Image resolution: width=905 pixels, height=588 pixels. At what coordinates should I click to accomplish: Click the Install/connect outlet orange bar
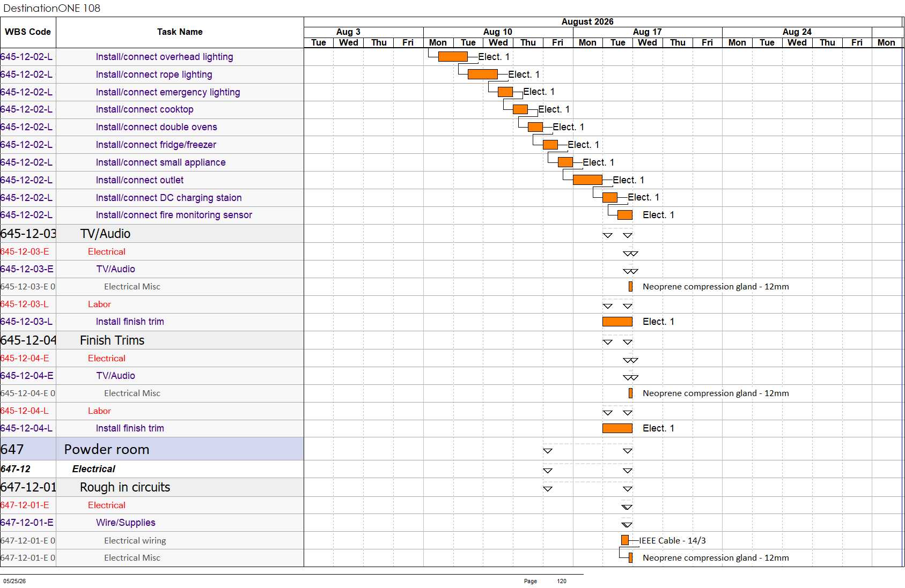(587, 180)
